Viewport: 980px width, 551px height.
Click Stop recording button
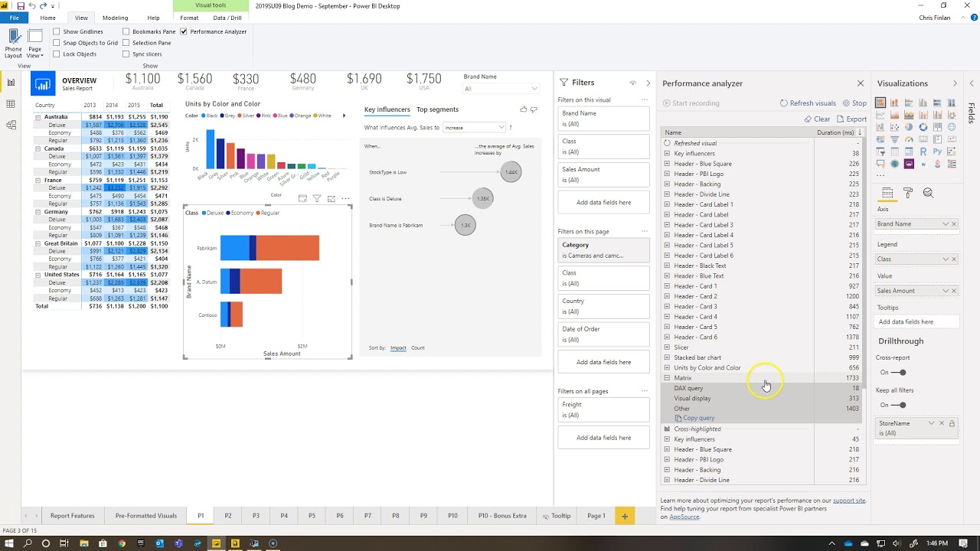pos(854,103)
